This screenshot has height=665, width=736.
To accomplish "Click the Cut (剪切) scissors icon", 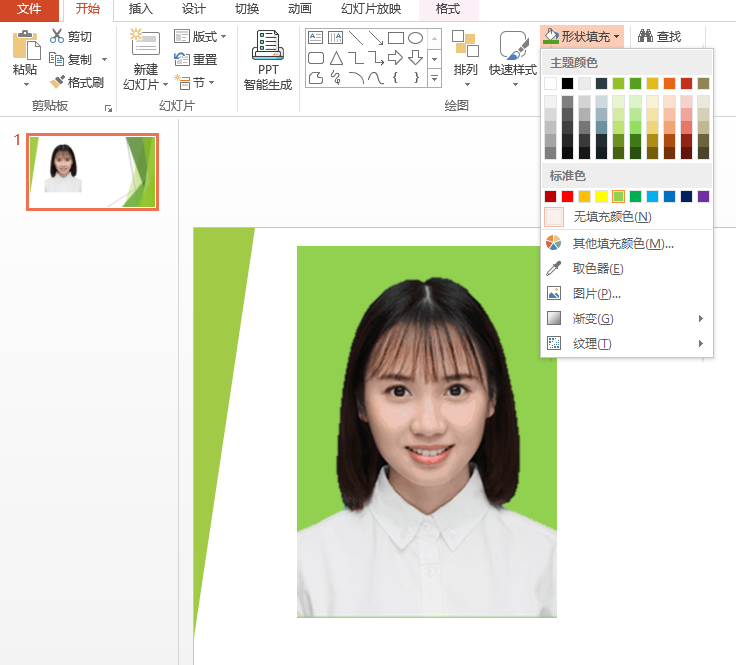I will (x=57, y=36).
